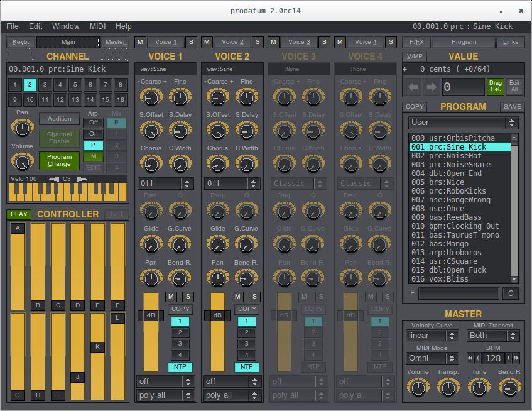The image size is (532, 411).
Task: Click the previous value left arrow
Action: click(x=413, y=87)
